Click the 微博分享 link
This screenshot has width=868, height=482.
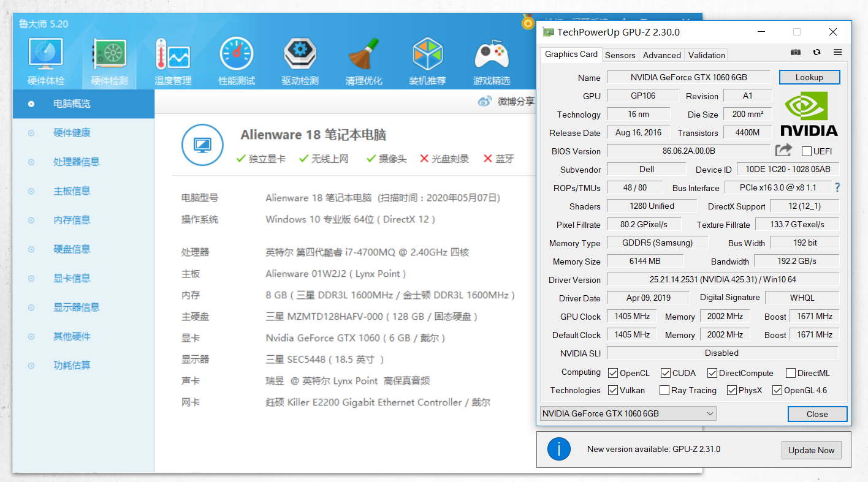click(x=506, y=102)
